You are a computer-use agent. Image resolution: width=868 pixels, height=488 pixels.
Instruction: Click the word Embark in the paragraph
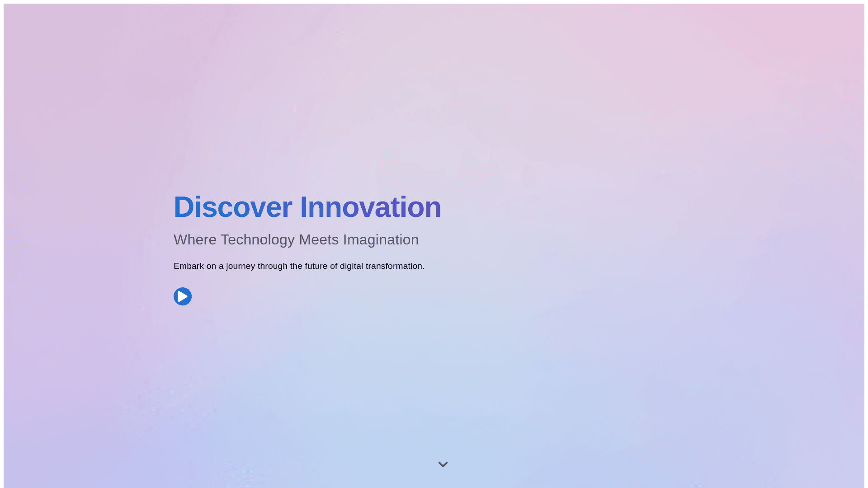coord(189,266)
